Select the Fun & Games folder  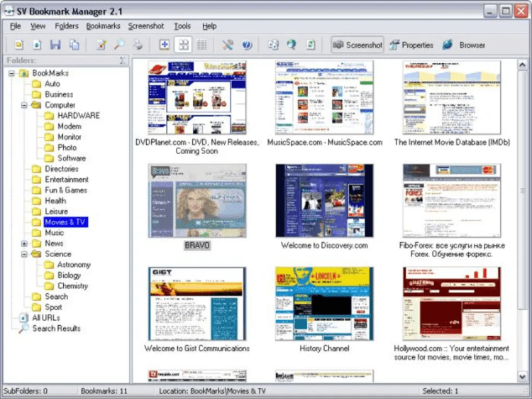click(x=66, y=190)
